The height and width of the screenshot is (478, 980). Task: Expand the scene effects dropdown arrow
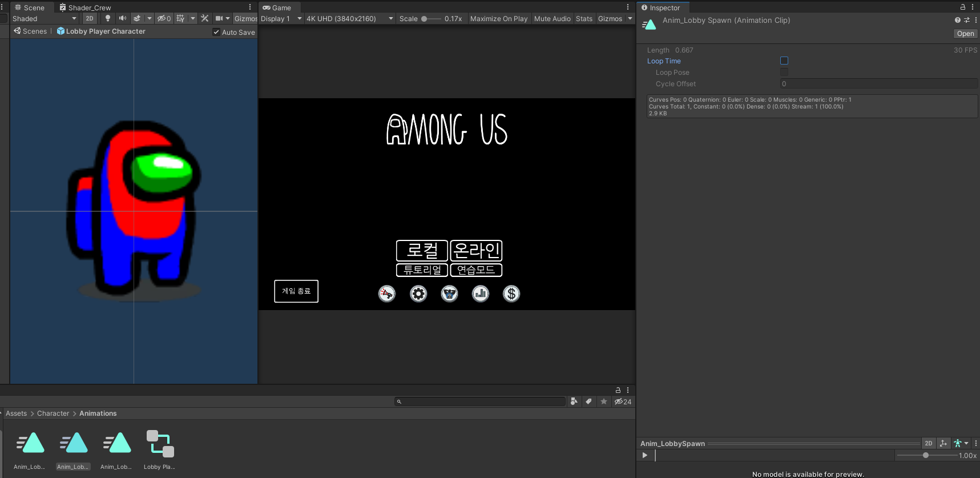tap(150, 18)
